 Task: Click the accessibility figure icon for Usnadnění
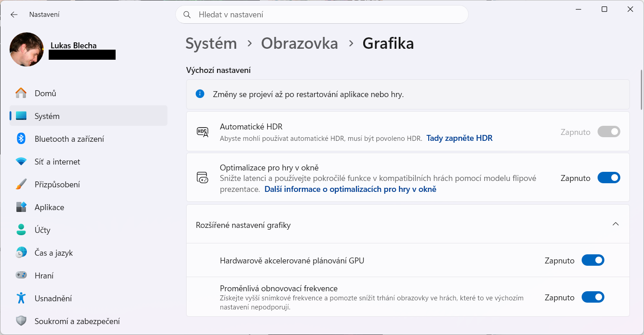coord(21,298)
